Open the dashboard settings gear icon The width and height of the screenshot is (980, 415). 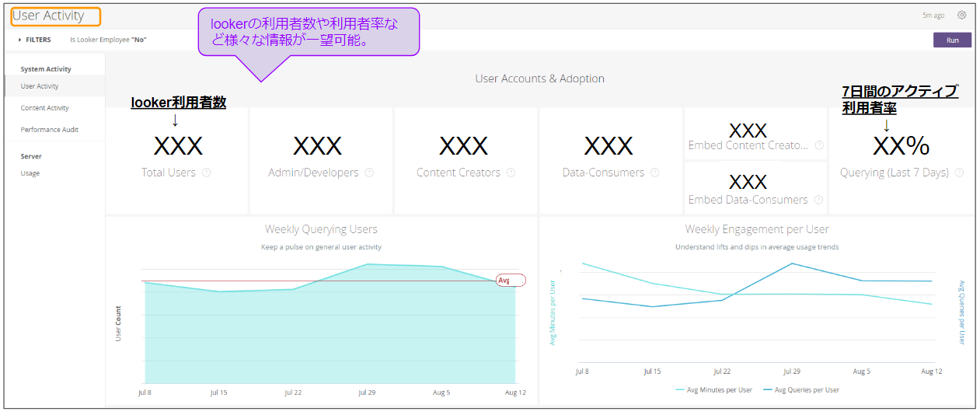click(x=961, y=15)
